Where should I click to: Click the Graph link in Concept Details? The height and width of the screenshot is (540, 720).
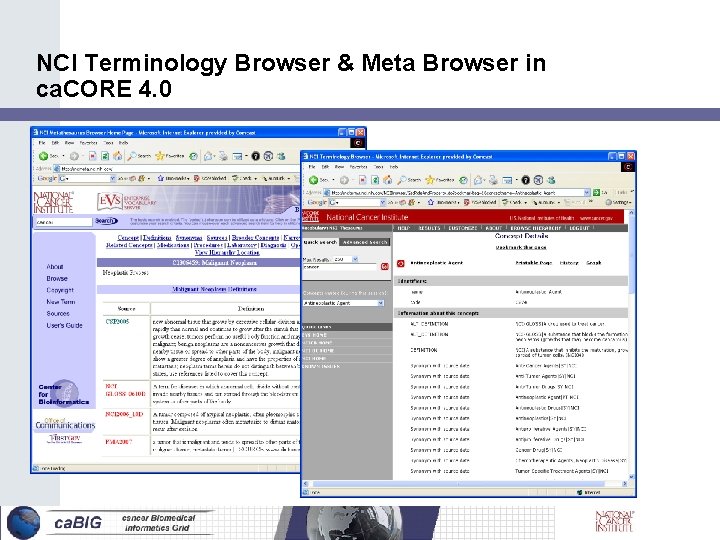594,263
